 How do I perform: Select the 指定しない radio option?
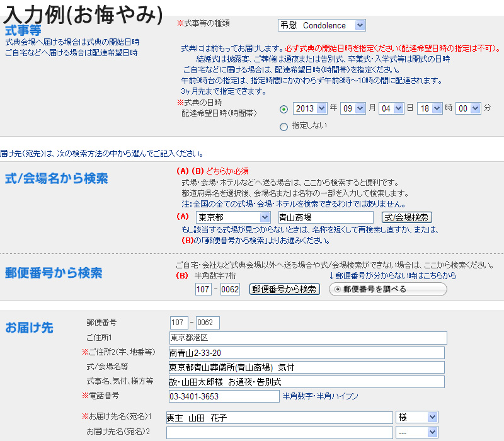pyautogui.click(x=283, y=127)
